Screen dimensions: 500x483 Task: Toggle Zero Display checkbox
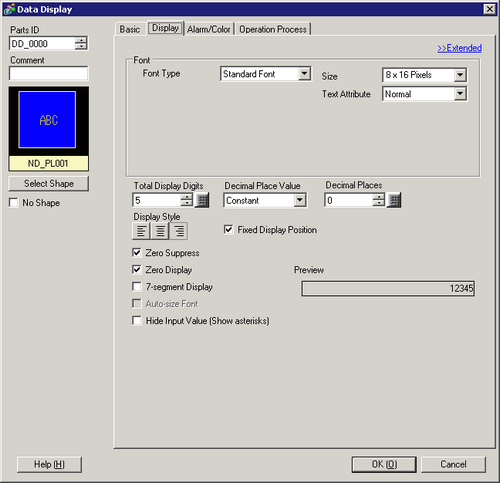coord(137,269)
